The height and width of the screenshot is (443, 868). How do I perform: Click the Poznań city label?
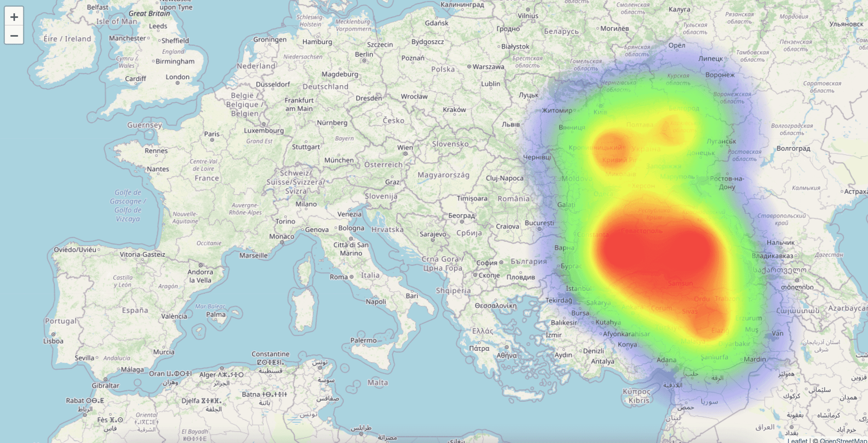(x=413, y=58)
